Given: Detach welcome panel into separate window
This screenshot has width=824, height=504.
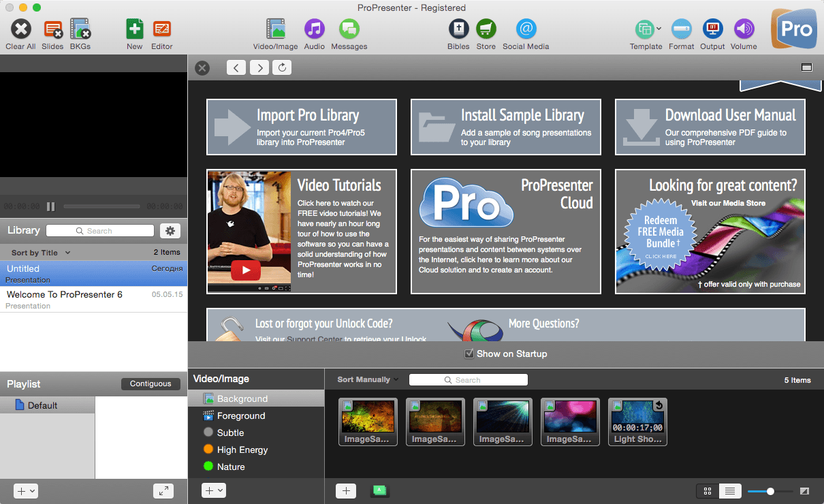Looking at the screenshot, I should coord(807,67).
